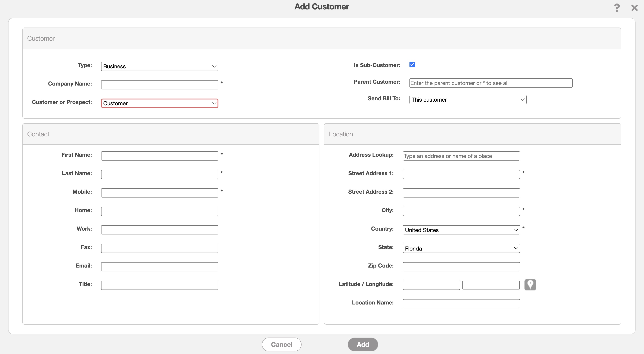Open the Send Bill To dropdown
Image resolution: width=644 pixels, height=354 pixels.
coord(468,100)
